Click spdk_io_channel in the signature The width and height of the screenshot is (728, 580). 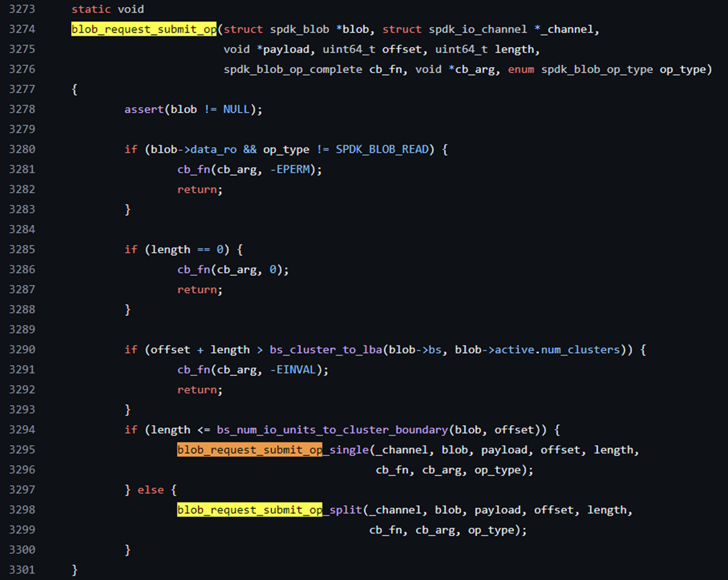pos(478,29)
